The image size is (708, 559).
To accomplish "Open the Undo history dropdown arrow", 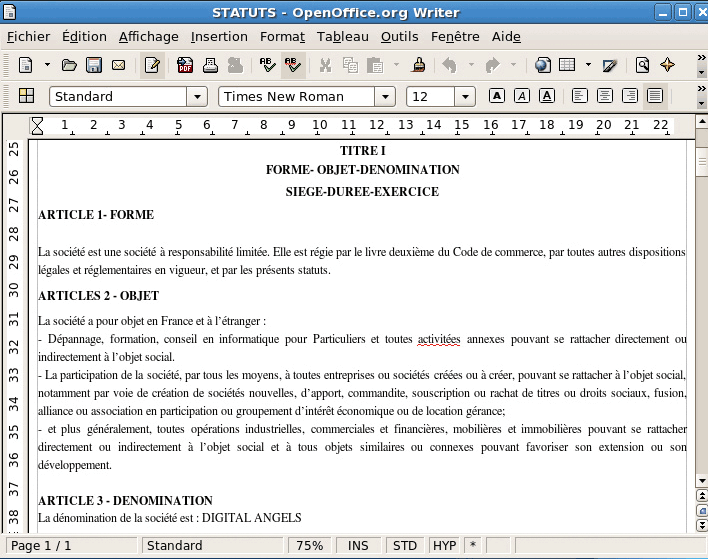I will tap(471, 65).
